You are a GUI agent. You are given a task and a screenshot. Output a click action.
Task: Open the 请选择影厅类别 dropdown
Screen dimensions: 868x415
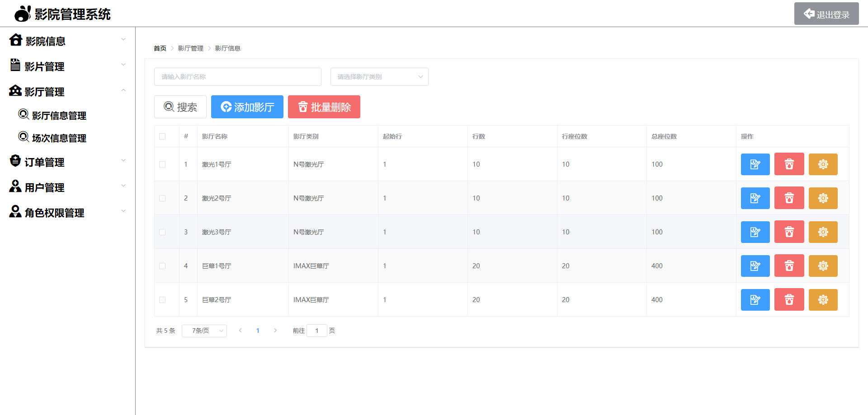(x=379, y=77)
